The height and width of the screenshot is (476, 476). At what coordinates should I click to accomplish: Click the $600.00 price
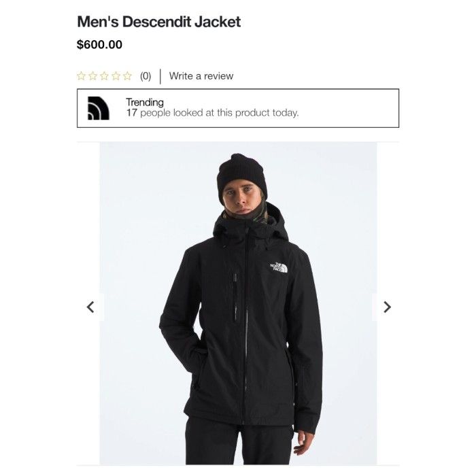tap(99, 45)
